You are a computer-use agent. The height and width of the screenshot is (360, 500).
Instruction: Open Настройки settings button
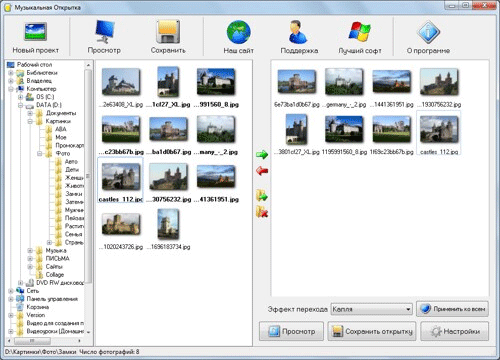coord(455,331)
